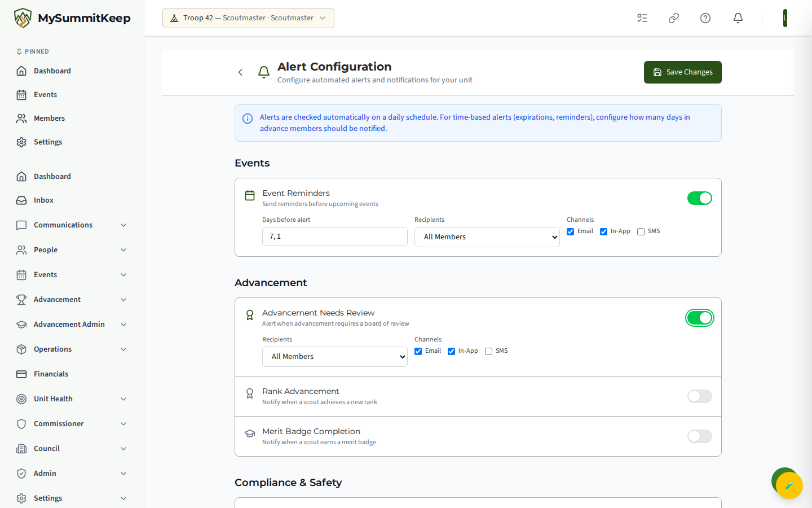Click the Financials card icon

(x=21, y=374)
